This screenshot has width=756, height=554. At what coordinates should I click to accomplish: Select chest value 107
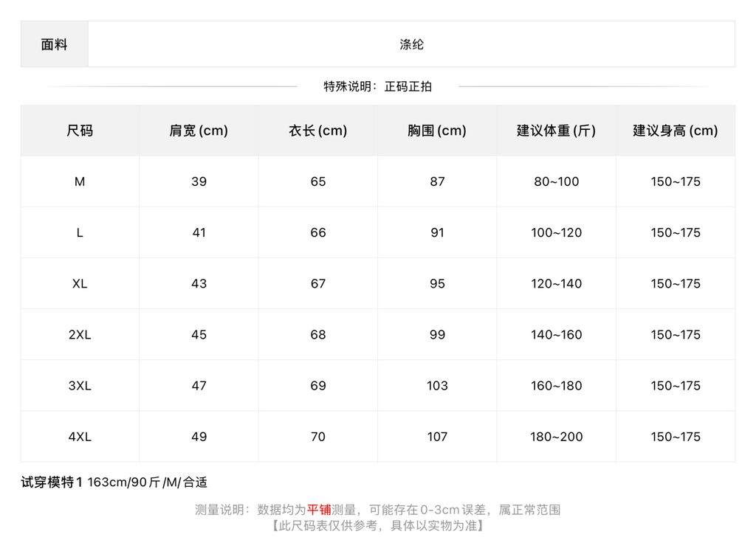point(437,437)
